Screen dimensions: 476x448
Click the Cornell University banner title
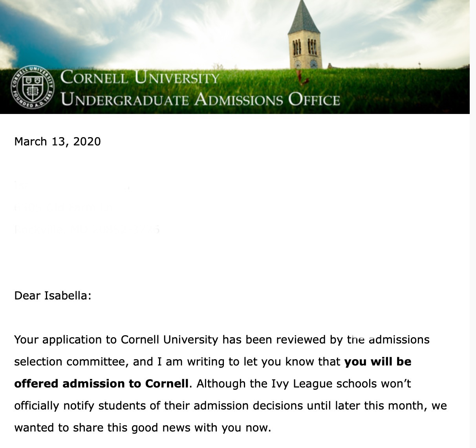click(140, 77)
